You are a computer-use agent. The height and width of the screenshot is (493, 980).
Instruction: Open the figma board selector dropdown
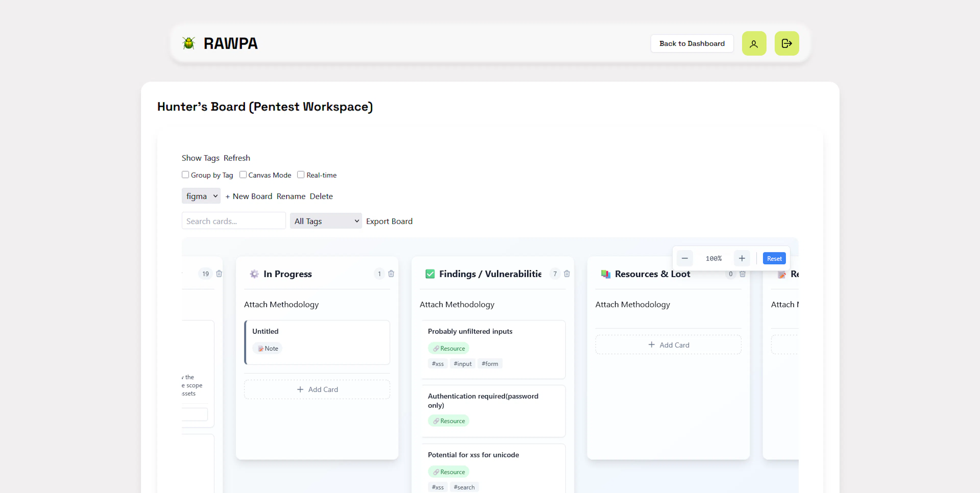point(201,196)
